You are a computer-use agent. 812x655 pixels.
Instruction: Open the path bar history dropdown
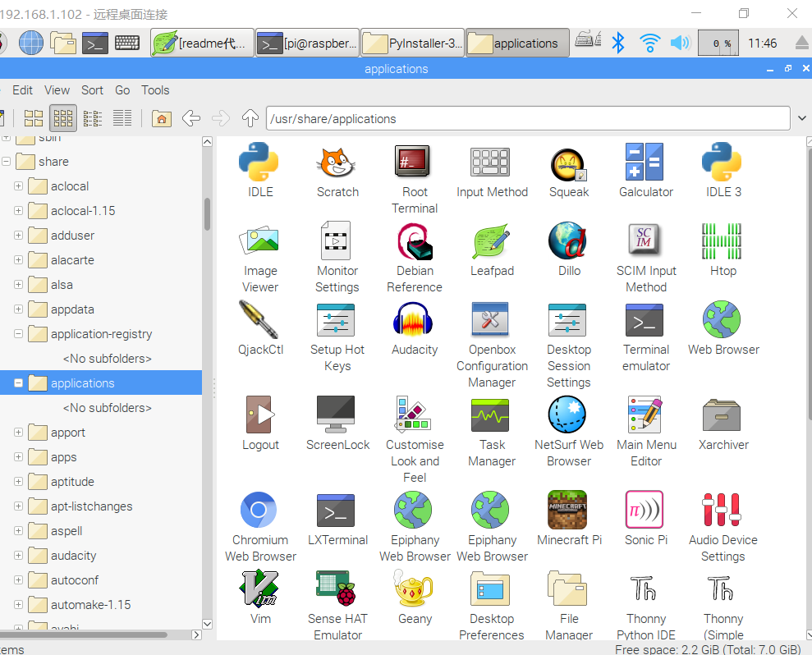[802, 118]
